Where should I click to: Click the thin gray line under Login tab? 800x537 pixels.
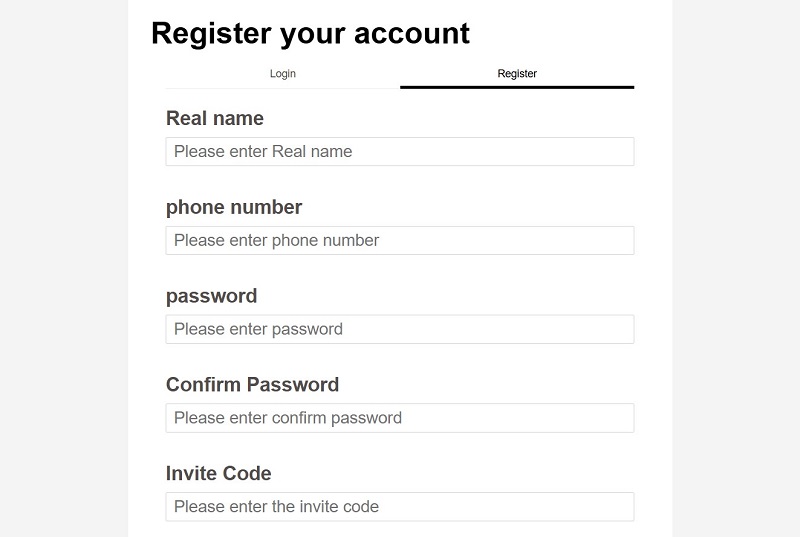pyautogui.click(x=283, y=88)
